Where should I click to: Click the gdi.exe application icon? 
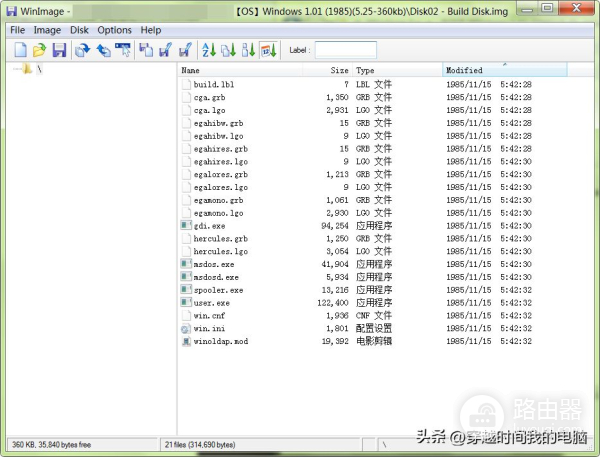click(186, 225)
